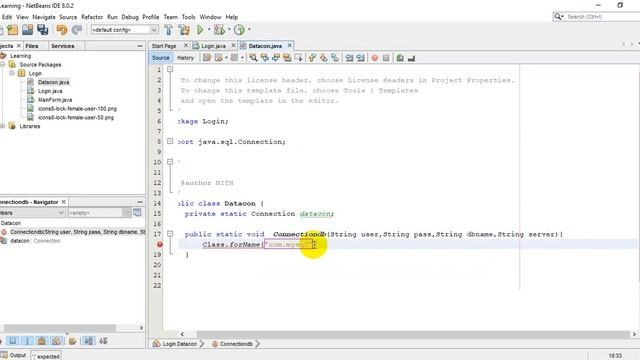Screen dimensions: 640x360
Task: Click the Comment icon in editor toolbar
Action: click(400, 58)
